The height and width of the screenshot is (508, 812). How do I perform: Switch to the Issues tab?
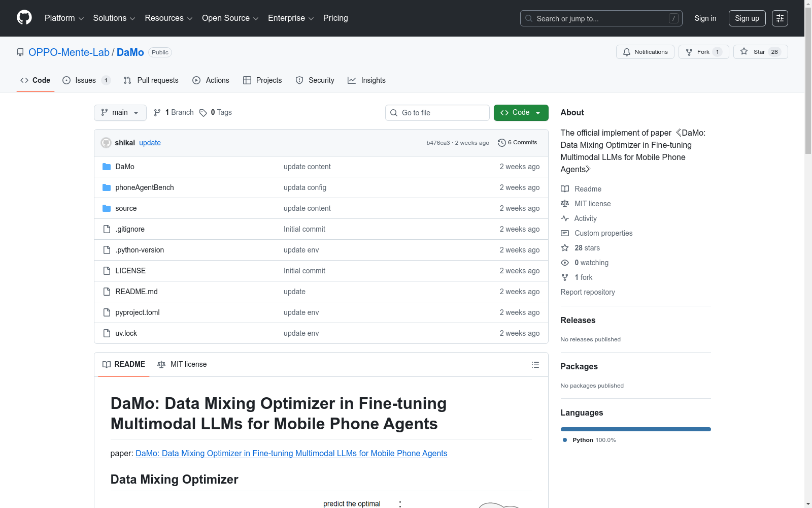(x=86, y=80)
